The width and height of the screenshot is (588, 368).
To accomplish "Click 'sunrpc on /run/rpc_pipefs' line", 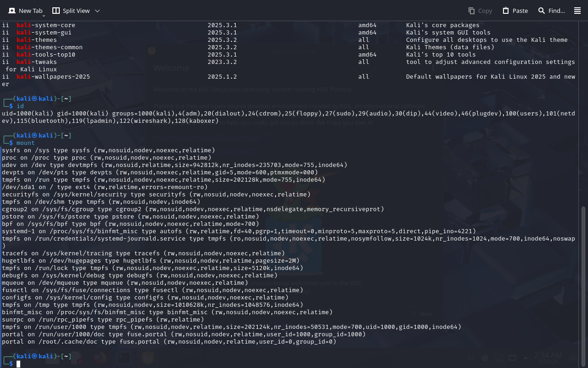I will 103,320.
